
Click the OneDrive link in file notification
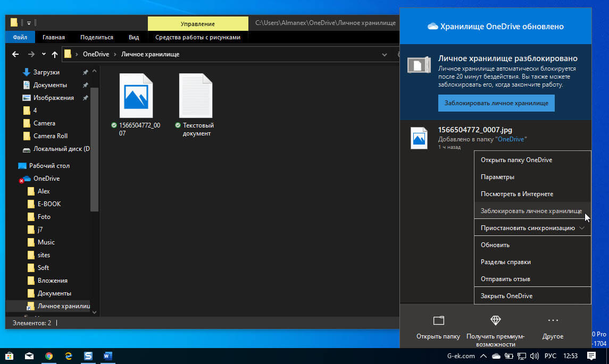511,139
